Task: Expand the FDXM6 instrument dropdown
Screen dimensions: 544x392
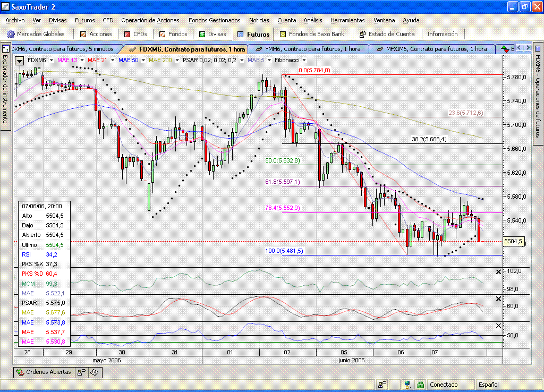Action: click(x=52, y=60)
